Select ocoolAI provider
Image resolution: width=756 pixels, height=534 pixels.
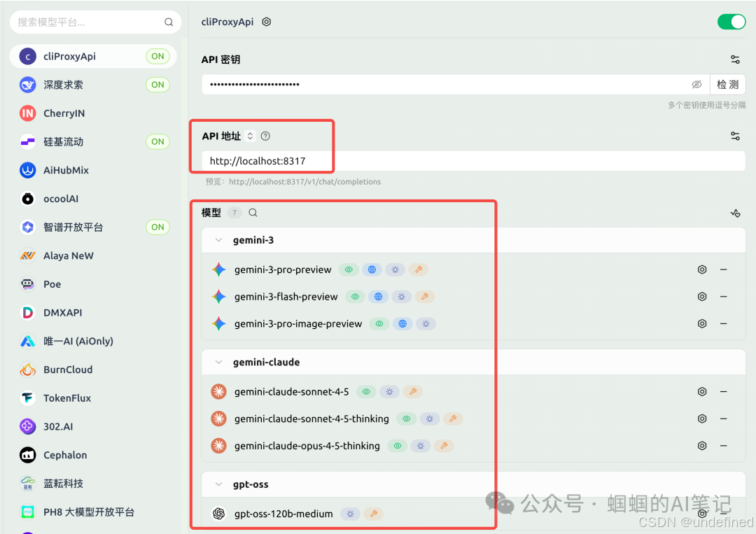[x=93, y=199]
